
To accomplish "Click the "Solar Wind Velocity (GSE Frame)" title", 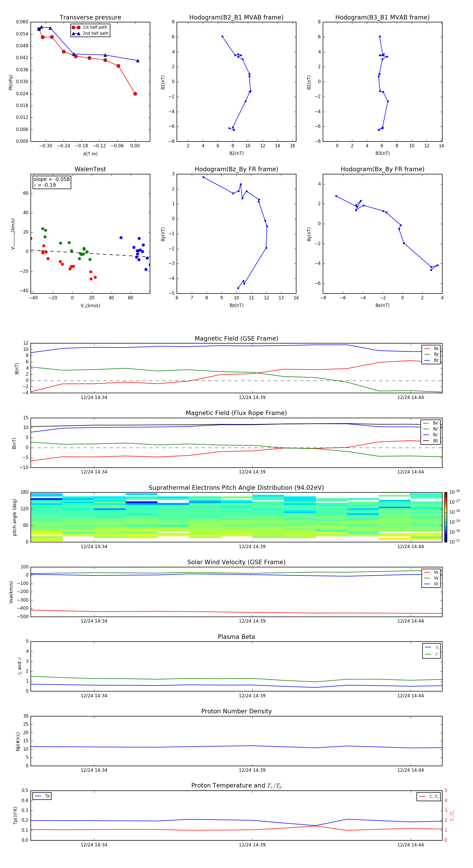I will [236, 562].
